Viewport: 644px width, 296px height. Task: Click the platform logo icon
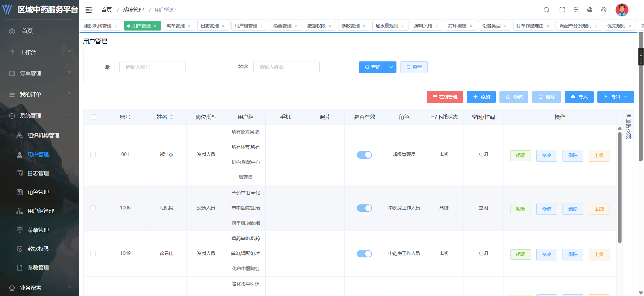[7, 9]
